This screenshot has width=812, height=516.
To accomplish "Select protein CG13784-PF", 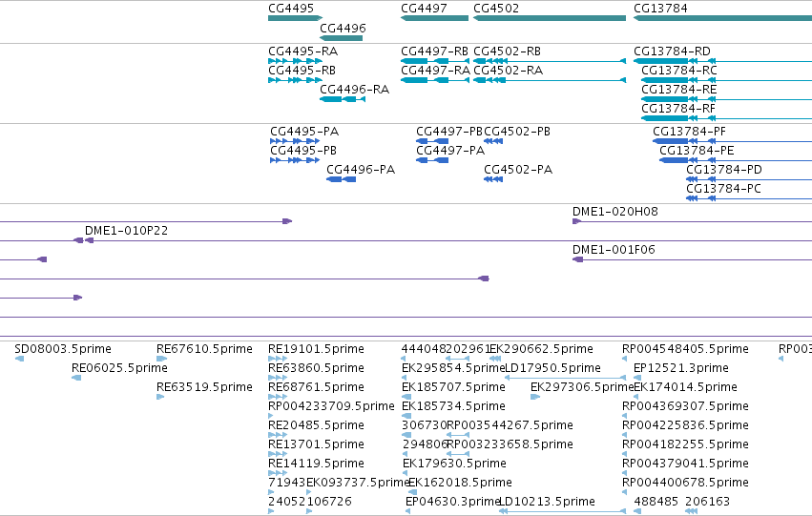I will (x=689, y=132).
